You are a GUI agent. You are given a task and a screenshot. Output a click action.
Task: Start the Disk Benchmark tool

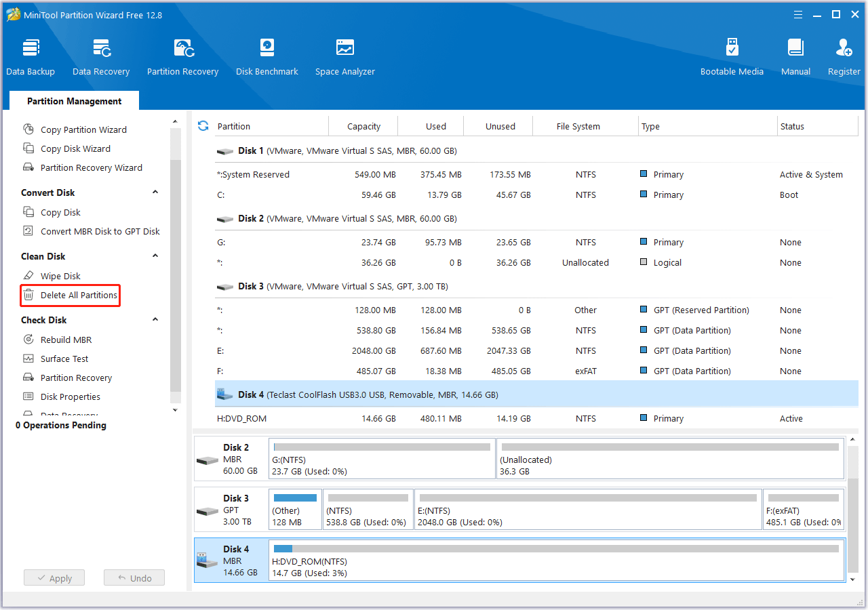point(267,57)
